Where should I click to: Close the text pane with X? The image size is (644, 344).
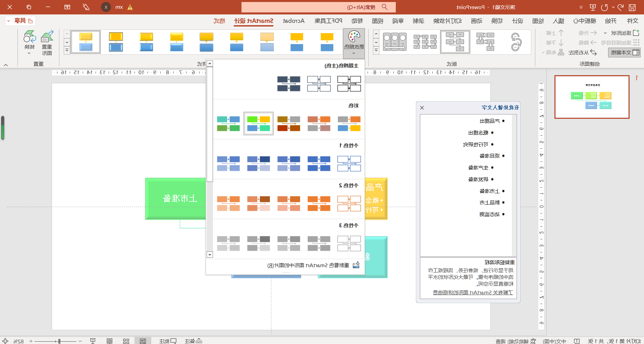422,108
